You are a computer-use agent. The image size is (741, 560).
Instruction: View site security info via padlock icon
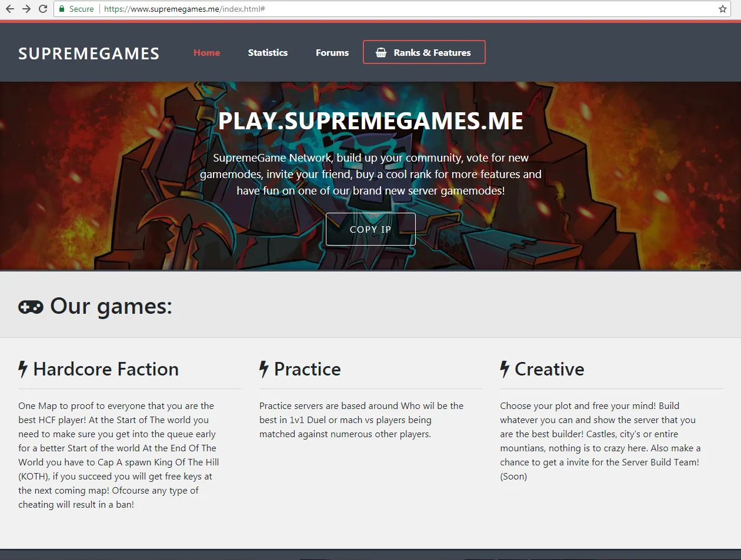pos(62,9)
